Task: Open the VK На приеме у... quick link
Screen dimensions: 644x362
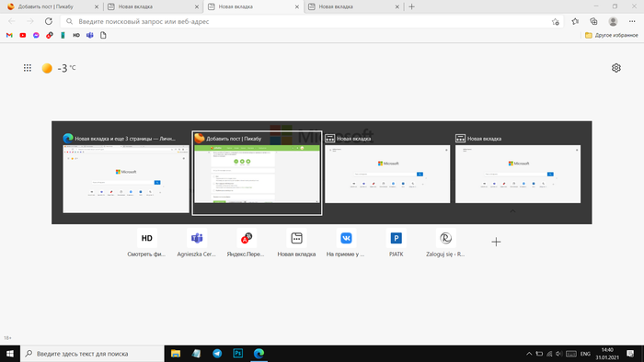Action: [x=346, y=243]
